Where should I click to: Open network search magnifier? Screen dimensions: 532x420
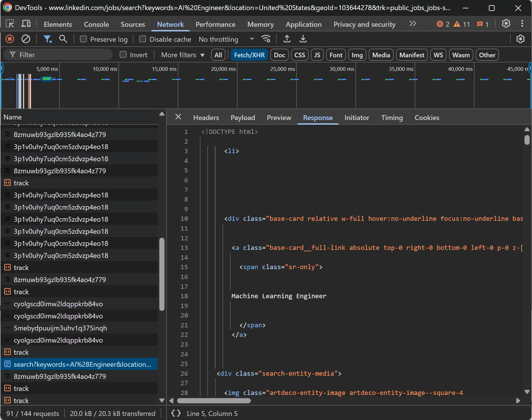(x=63, y=39)
